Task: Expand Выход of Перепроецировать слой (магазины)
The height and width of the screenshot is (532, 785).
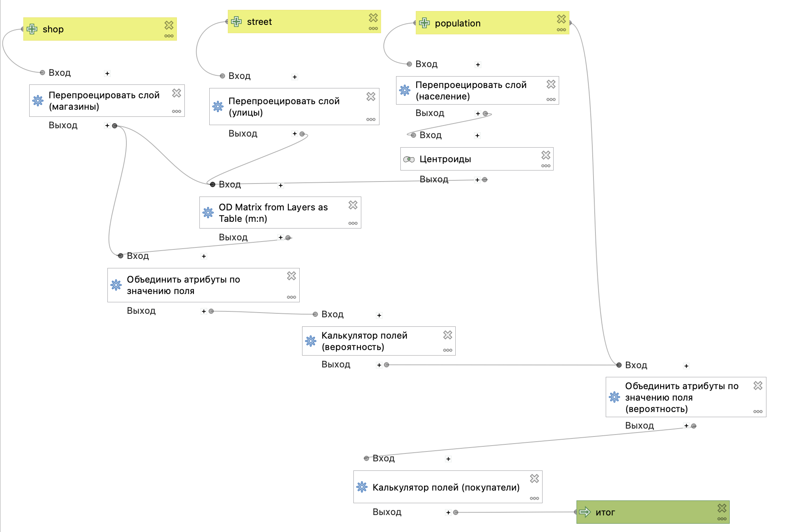Action: click(x=107, y=126)
